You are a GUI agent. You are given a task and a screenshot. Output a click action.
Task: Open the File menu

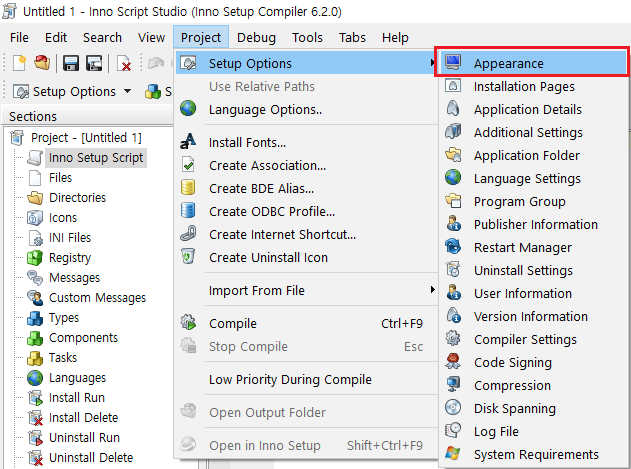[19, 37]
